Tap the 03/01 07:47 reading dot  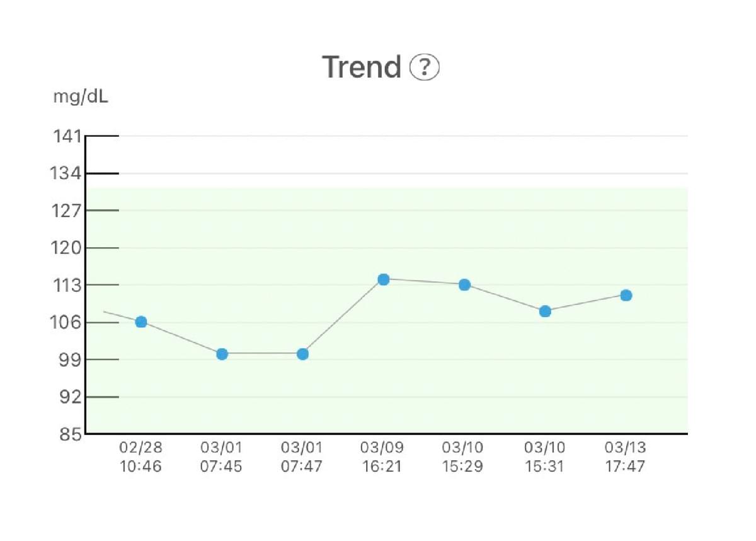coord(302,354)
